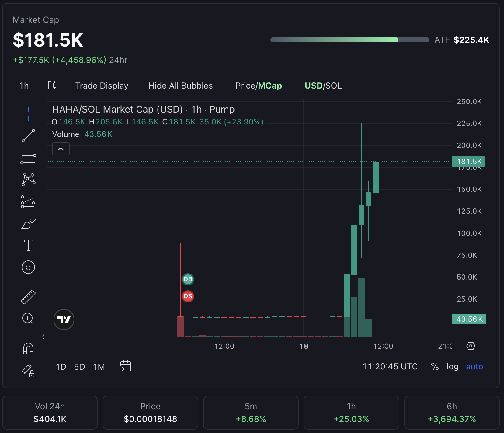Screen dimensions: 504x433
Task: Open the 1h timeframe selector
Action: (x=24, y=86)
